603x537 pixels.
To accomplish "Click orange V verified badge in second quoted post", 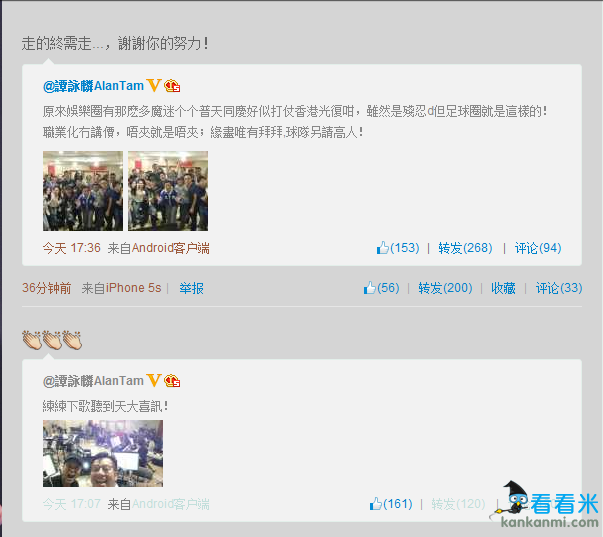I will tap(154, 380).
